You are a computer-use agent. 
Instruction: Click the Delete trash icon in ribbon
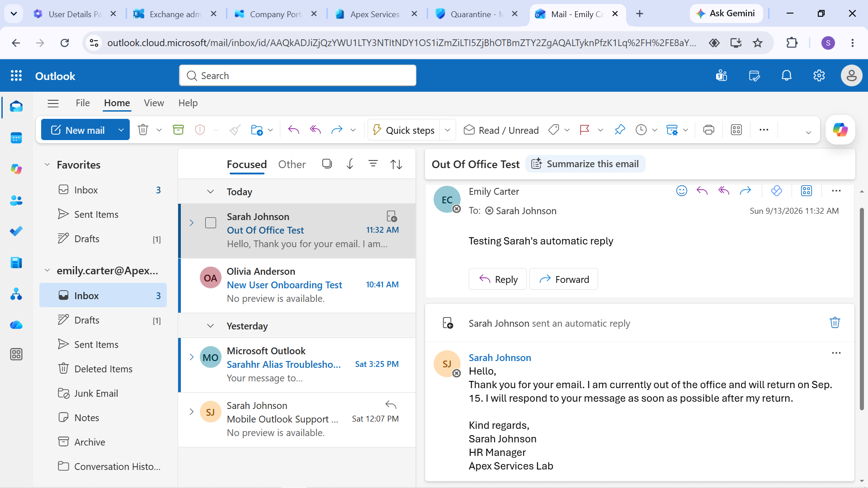(x=143, y=130)
